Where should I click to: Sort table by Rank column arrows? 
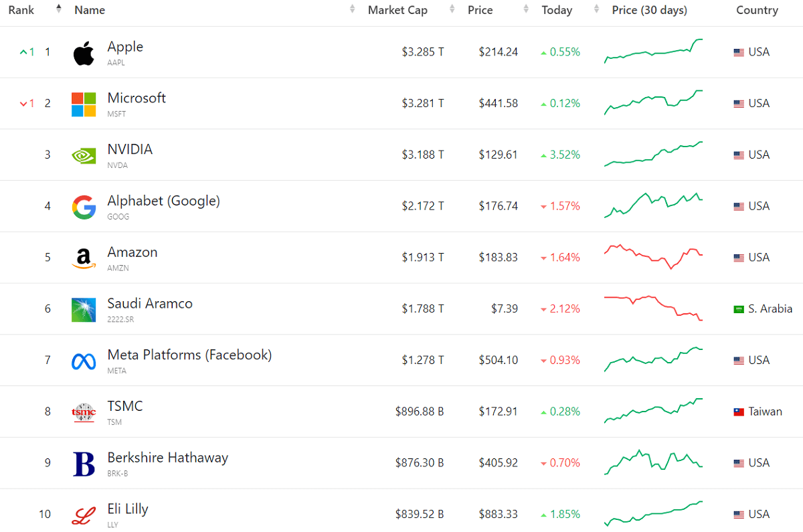pos(59,9)
